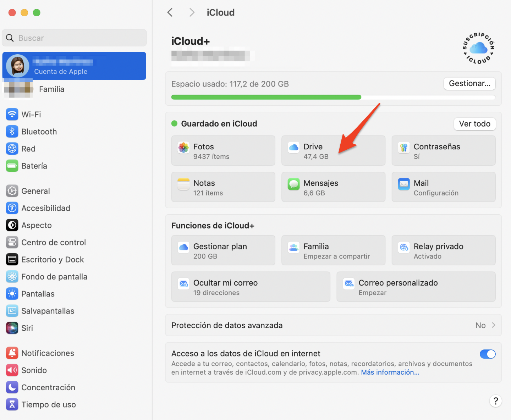Open Fondo de pantalla icon

12,277
